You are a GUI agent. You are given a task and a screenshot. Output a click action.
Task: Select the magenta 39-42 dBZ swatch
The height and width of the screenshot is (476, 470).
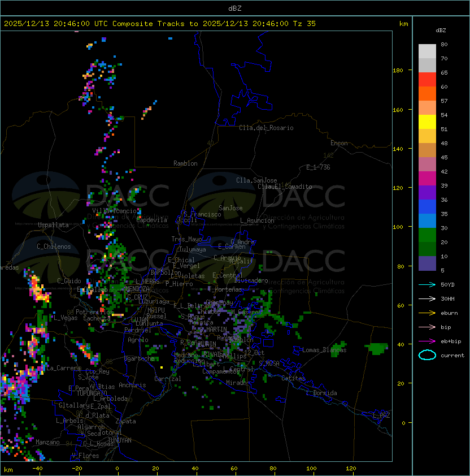click(x=427, y=179)
